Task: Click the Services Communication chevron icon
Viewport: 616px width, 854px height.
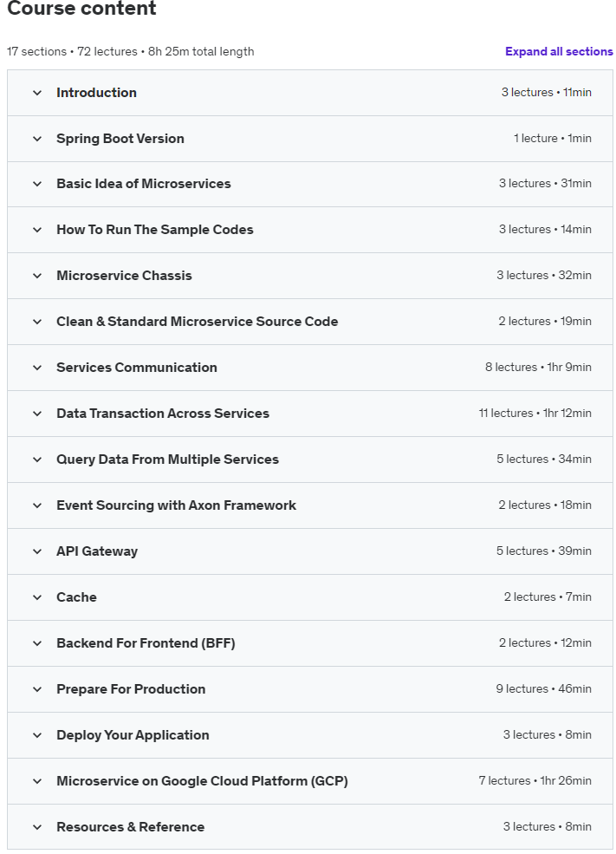Action: tap(37, 368)
